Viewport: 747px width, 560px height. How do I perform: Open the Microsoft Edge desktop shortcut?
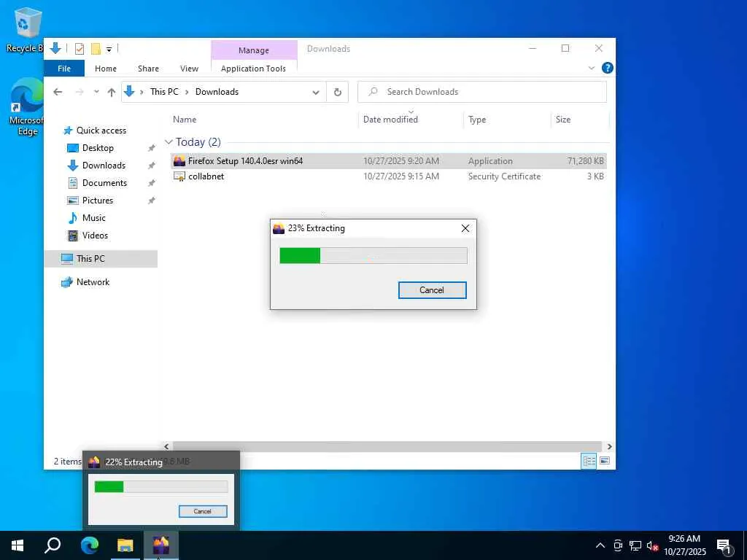[26, 107]
